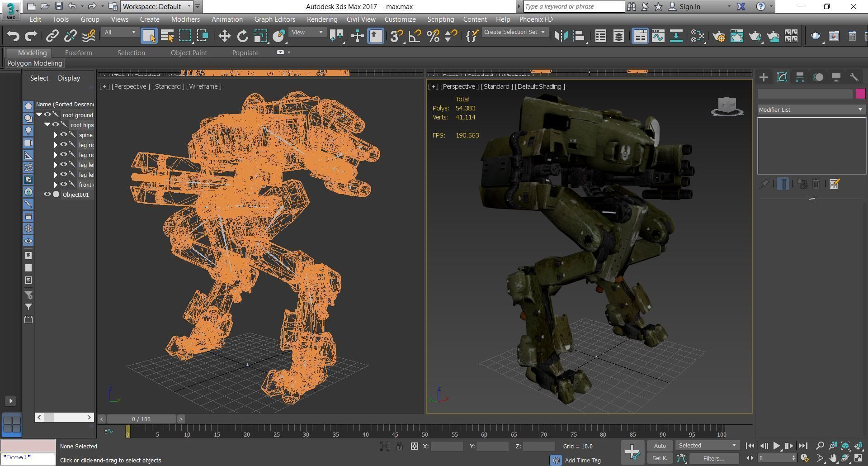
Task: Open the Rendered Frame Window
Action: tap(737, 36)
